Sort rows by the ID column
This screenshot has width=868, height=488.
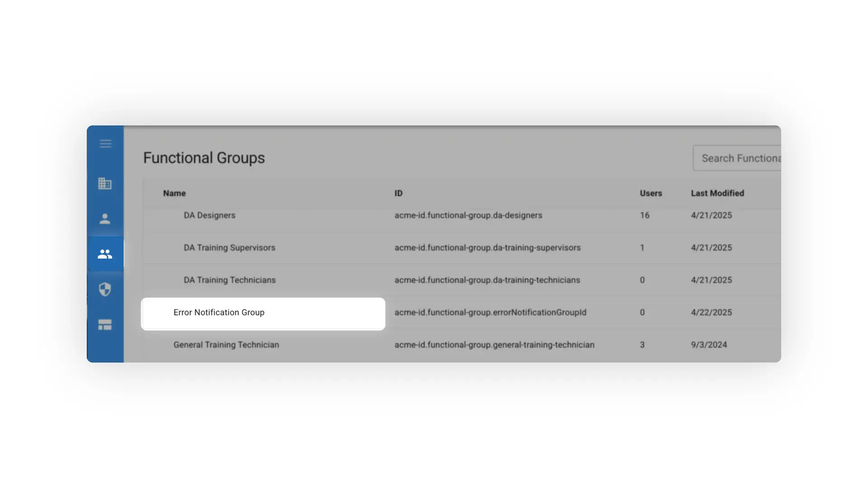click(x=398, y=193)
